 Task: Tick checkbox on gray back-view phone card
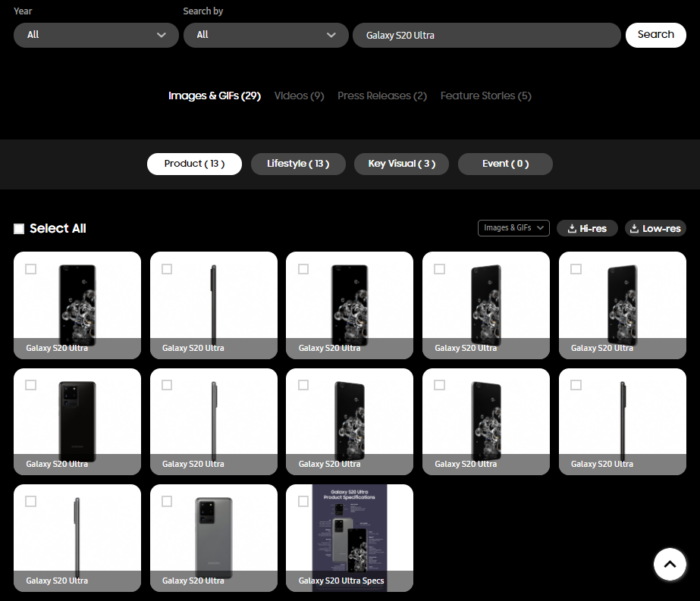click(x=167, y=501)
